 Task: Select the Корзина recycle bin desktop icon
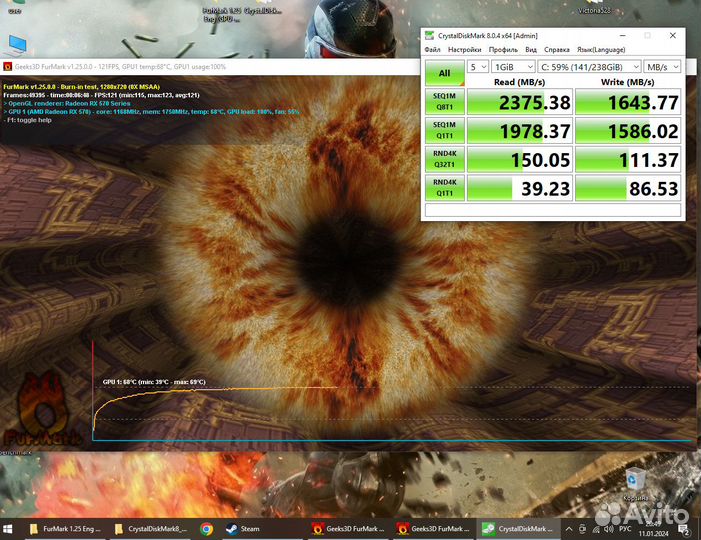point(635,484)
